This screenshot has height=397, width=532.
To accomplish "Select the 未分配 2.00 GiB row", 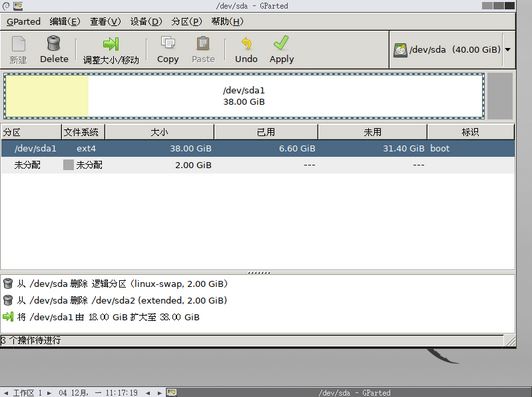I will (x=258, y=165).
